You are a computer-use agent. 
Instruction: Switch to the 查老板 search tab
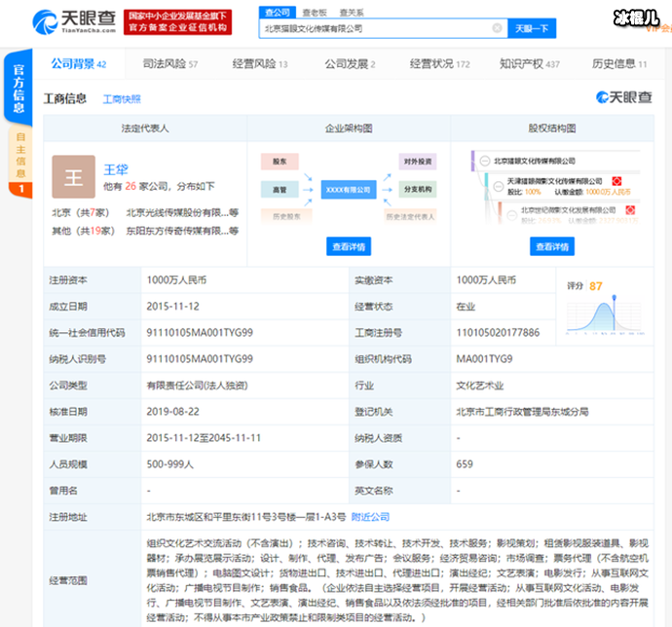click(315, 13)
